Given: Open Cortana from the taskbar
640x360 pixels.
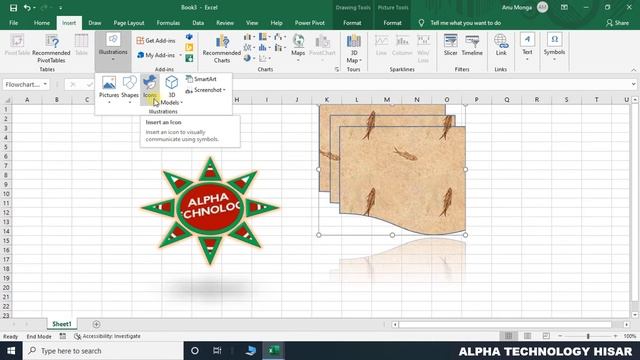Looking at the screenshot, I should click(x=195, y=351).
